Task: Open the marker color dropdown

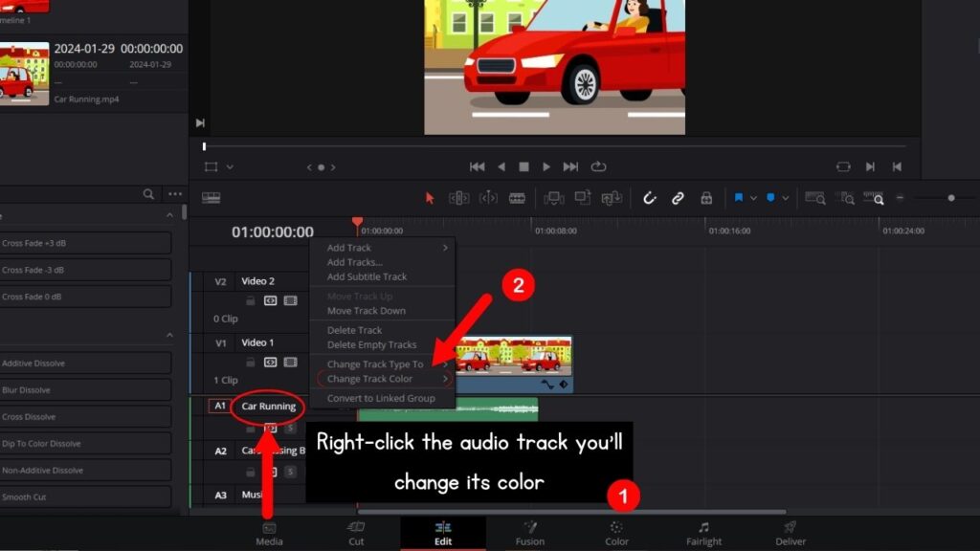Action: [x=787, y=198]
